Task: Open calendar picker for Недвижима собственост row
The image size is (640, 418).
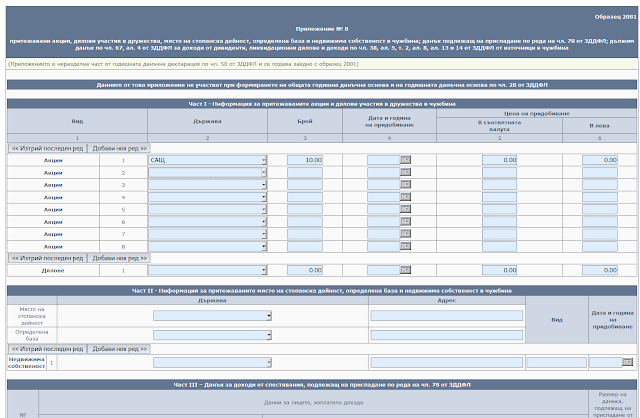Action: 627,362
